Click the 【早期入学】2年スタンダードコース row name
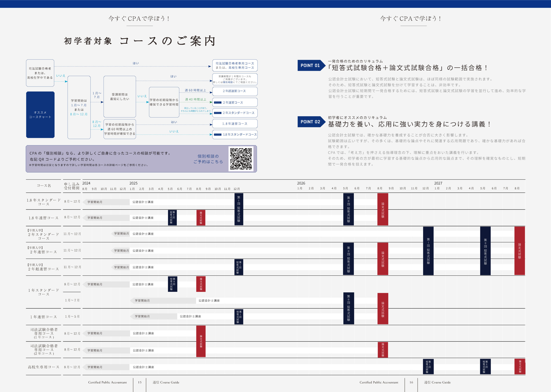This screenshot has height=392, width=551. (43, 234)
